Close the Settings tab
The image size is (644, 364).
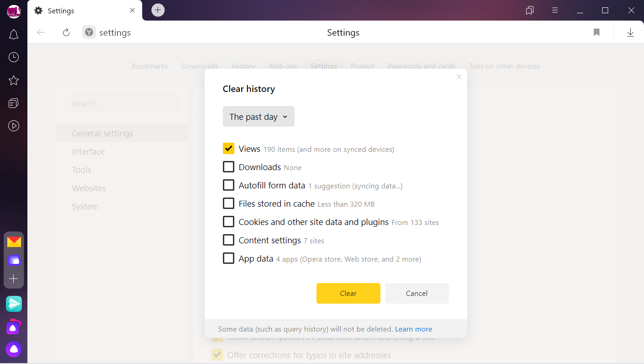click(132, 11)
